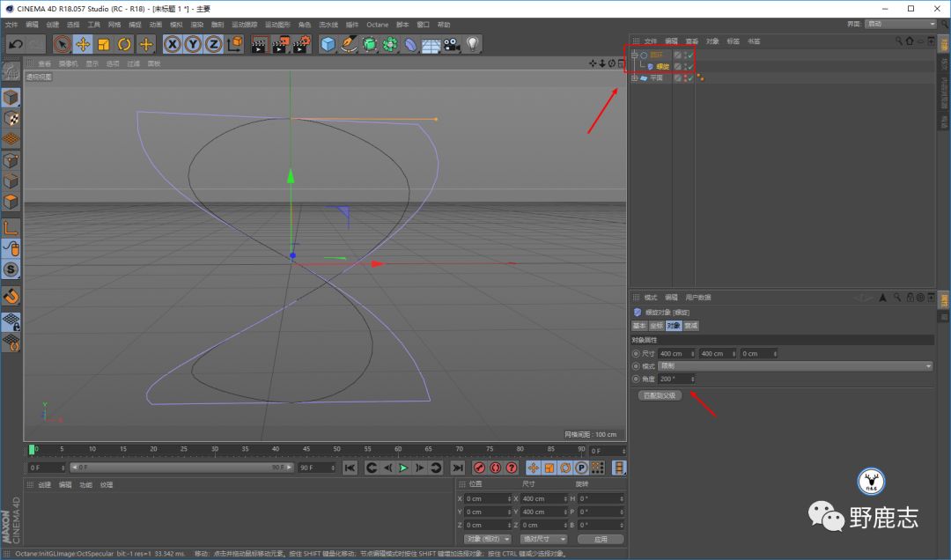Toggle Y axis lock
This screenshot has width=951, height=560.
(x=193, y=44)
